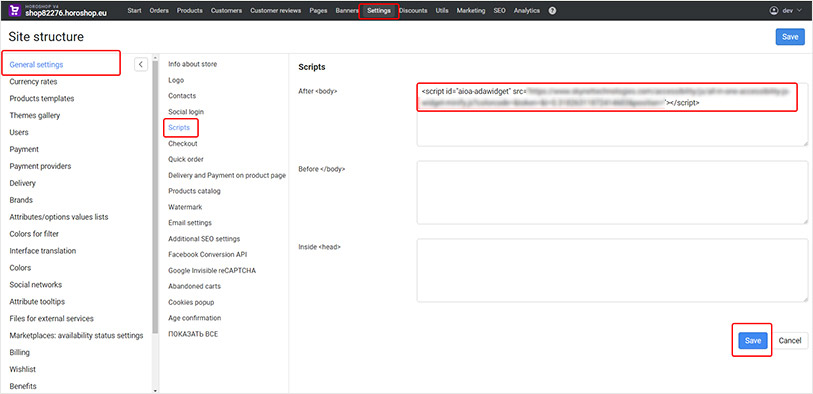The image size is (813, 394).
Task: Select Files for external services
Action: 51,319
